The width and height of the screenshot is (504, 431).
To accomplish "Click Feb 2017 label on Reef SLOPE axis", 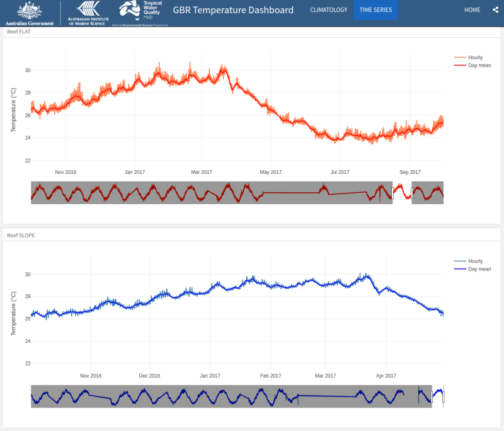I will pyautogui.click(x=271, y=376).
